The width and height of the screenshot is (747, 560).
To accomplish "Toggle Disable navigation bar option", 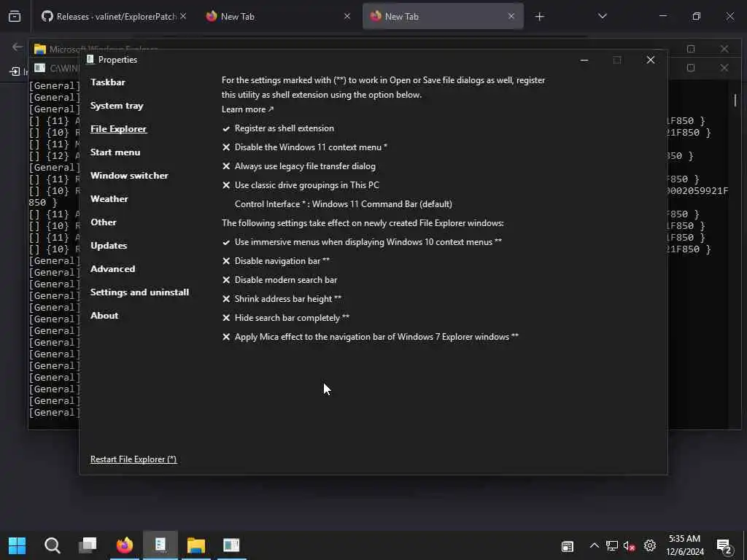I will [276, 262].
